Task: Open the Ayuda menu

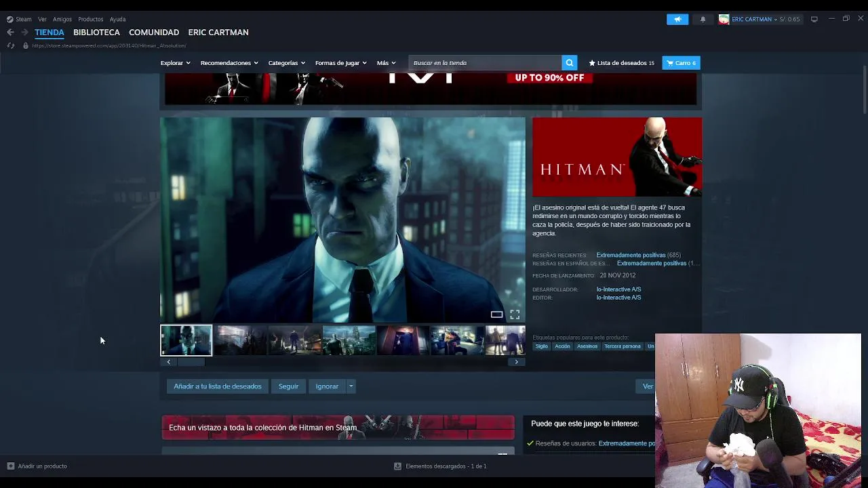Action: pos(117,19)
